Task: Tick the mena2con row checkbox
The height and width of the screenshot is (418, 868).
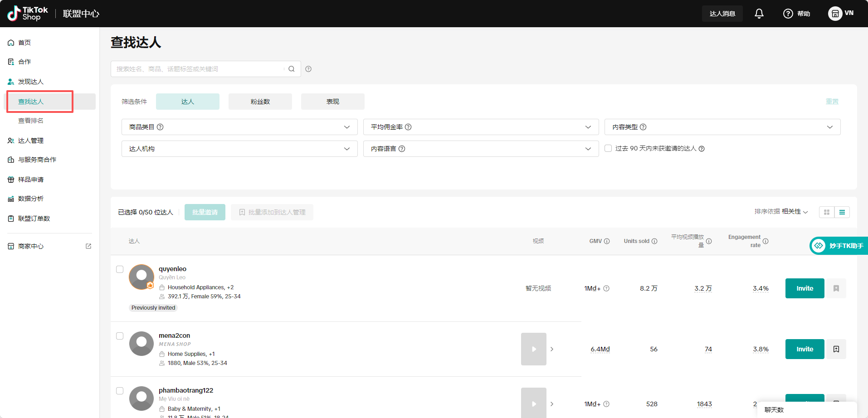Action: [x=120, y=336]
